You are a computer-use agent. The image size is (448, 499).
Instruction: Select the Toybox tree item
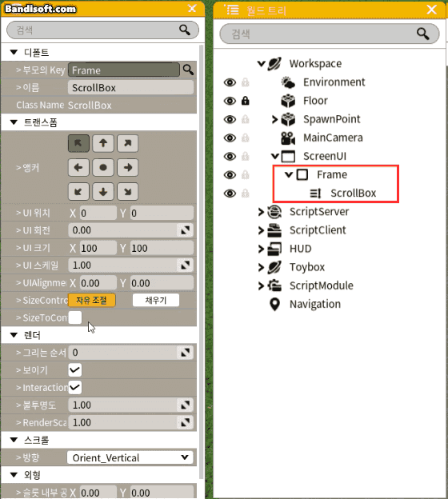click(307, 267)
